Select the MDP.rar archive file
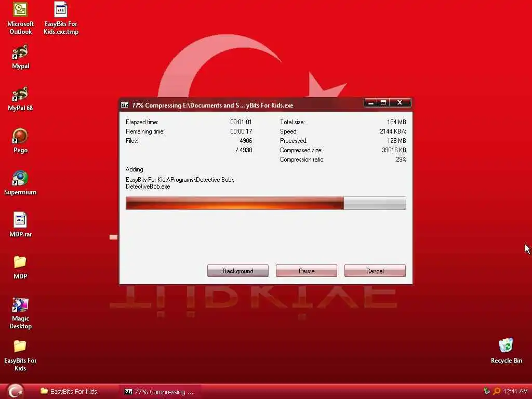This screenshot has height=399, width=532. (20, 225)
